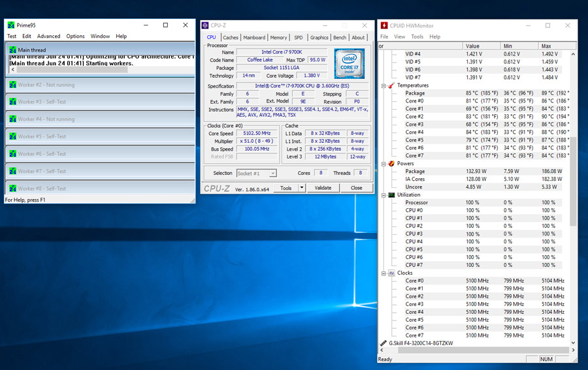Screen dimensions: 588x370
Task: Open the Tools menu in HWMonitor
Action: [417, 37]
